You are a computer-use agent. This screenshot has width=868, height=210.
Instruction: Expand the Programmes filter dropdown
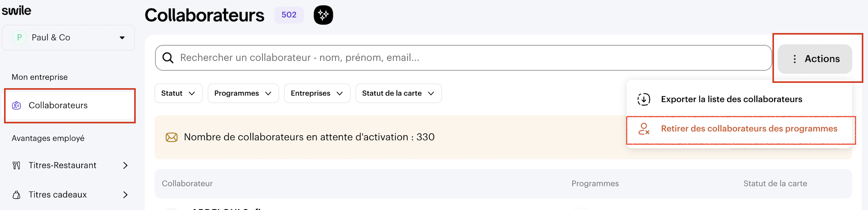[243, 93]
